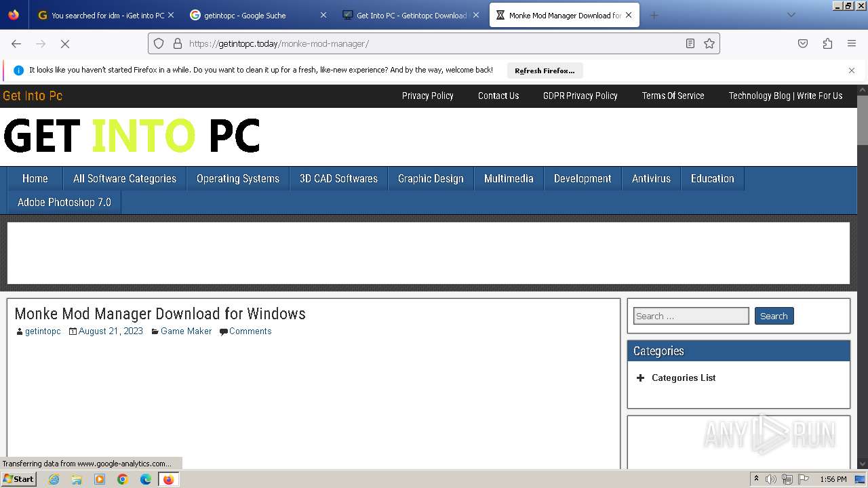The image size is (868, 488).
Task: Click the scrollbar down arrow
Action: tap(863, 464)
